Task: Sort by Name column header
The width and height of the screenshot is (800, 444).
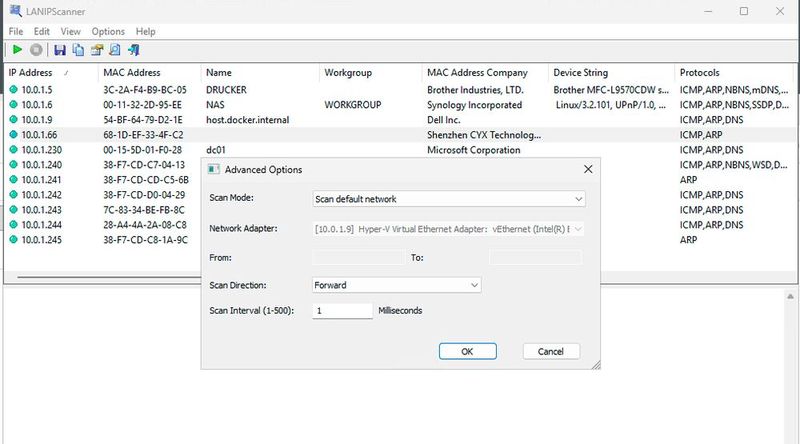Action: coord(260,72)
